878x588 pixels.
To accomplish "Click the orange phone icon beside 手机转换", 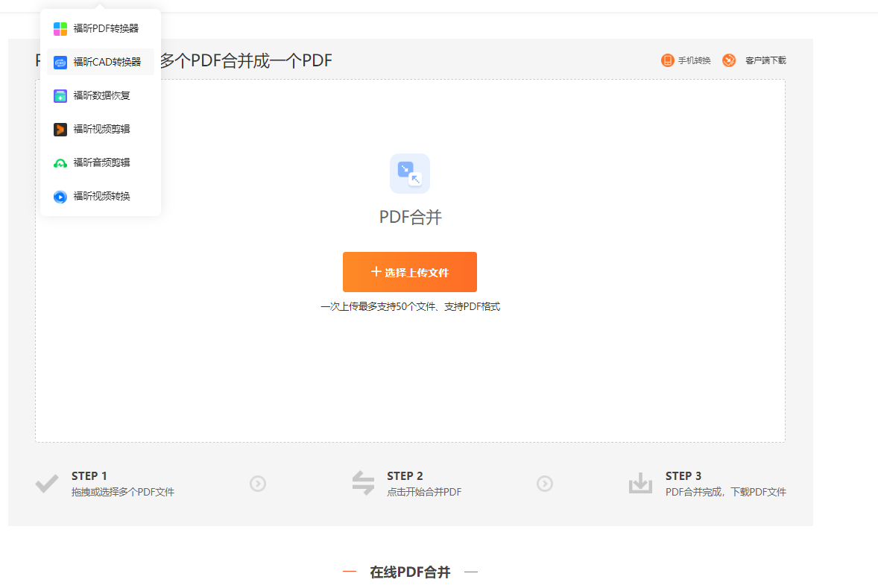I will tap(668, 60).
